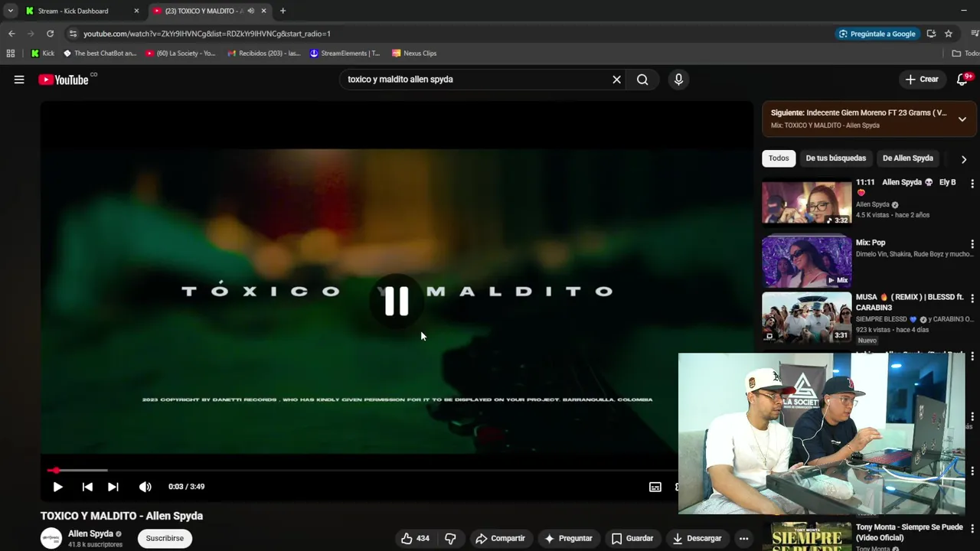Show more filter chips with right arrow

tap(964, 159)
